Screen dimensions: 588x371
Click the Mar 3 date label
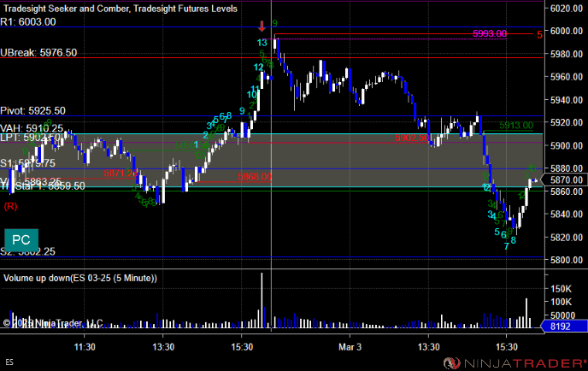[x=350, y=347]
